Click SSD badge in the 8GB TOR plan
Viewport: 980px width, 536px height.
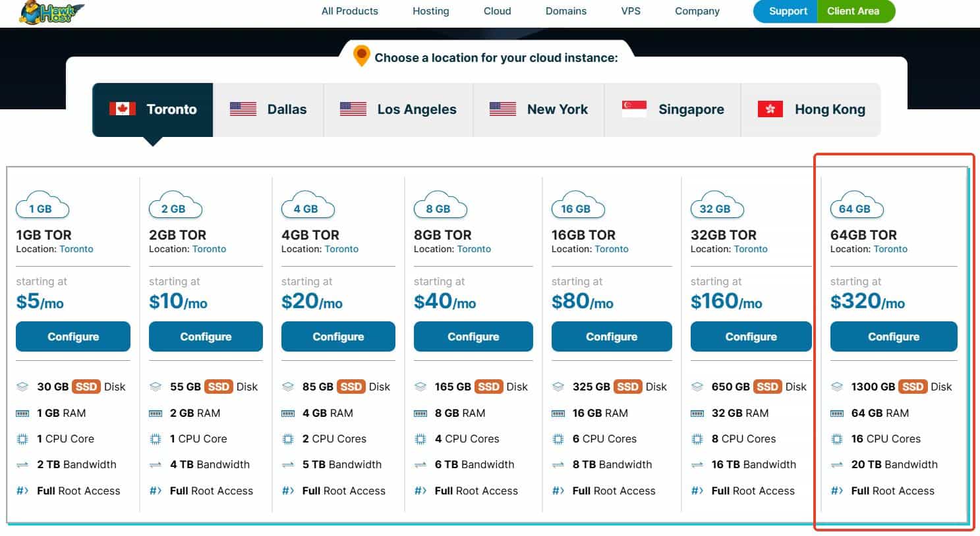point(488,387)
